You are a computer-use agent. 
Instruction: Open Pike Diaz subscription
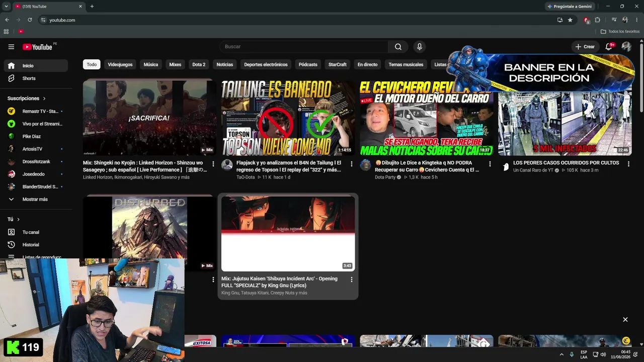click(x=36, y=136)
